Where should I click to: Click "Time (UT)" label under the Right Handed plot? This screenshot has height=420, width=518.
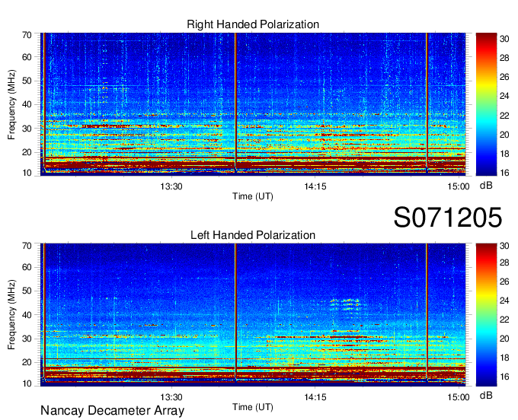(253, 196)
